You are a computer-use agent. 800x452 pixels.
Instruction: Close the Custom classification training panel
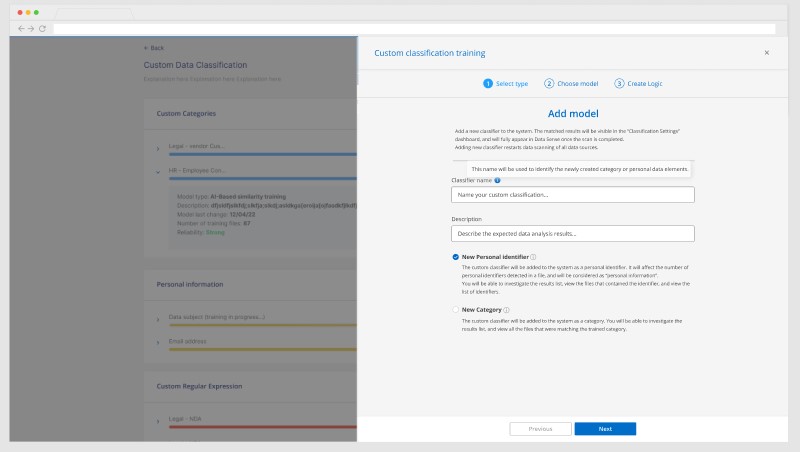coord(767,52)
